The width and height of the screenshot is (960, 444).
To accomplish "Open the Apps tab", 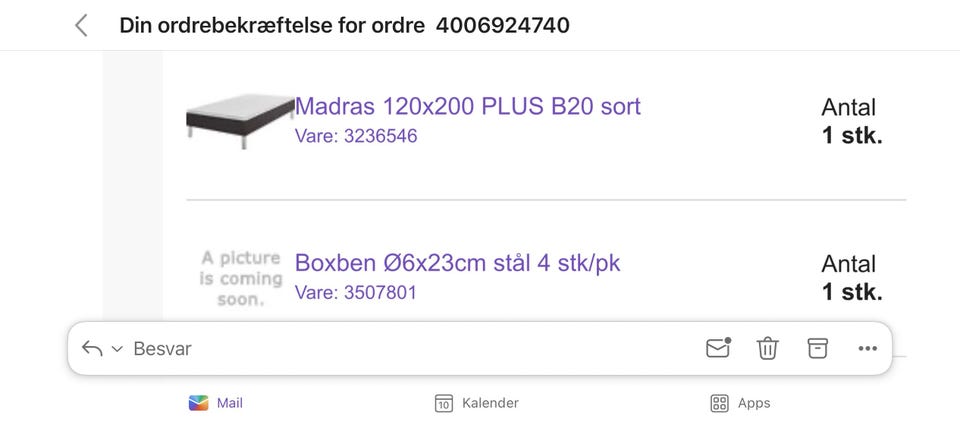I will click(740, 403).
